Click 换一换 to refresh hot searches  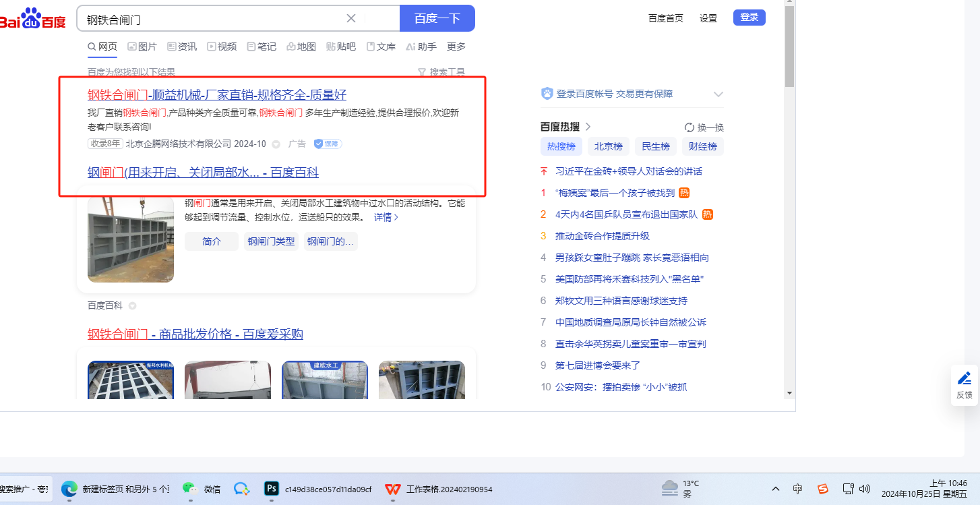click(704, 127)
